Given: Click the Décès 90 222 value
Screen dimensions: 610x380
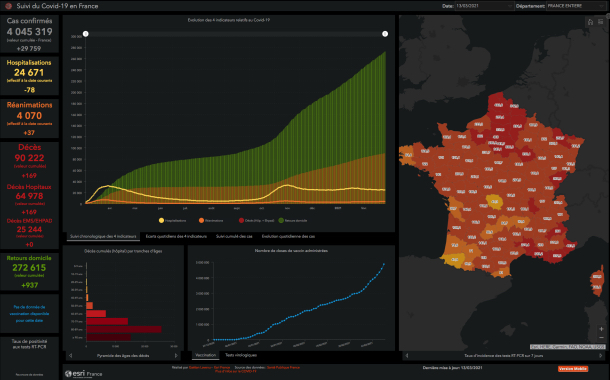Looking at the screenshot, I should (x=30, y=158).
